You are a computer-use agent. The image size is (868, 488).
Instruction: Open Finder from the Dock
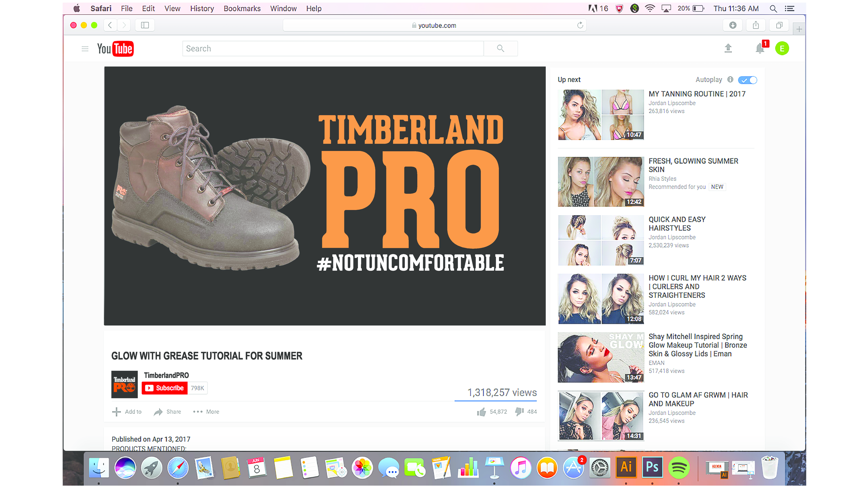pos(99,468)
